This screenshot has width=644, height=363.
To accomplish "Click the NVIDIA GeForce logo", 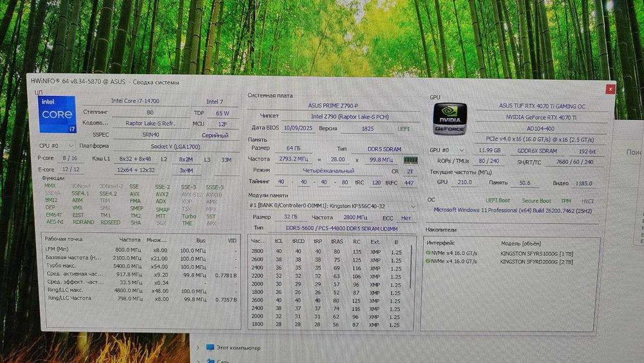I will click(x=450, y=119).
